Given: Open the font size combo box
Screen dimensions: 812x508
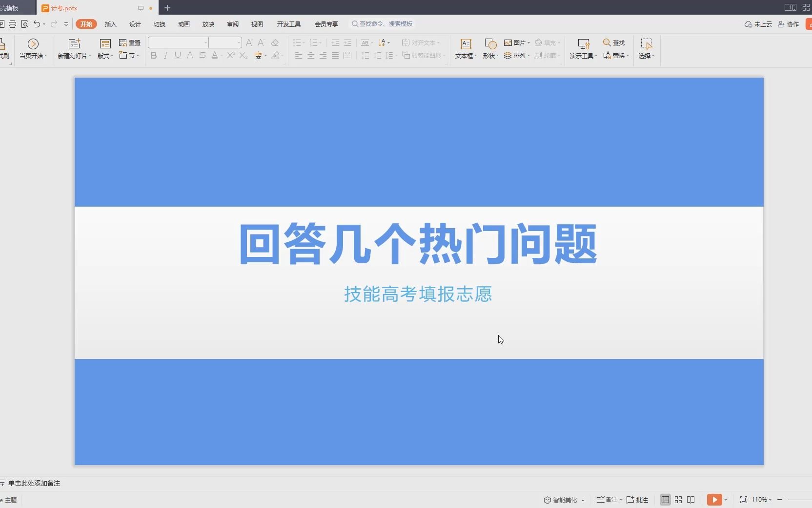Looking at the screenshot, I should [225, 42].
